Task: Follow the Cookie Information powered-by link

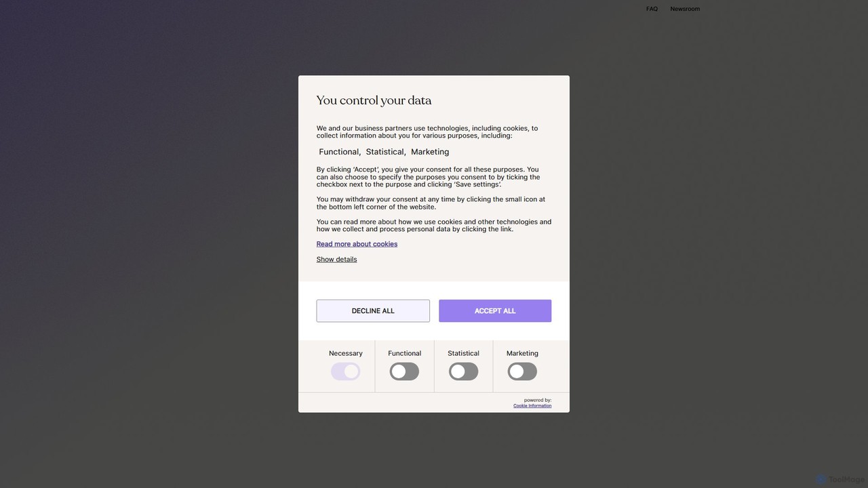Action: pos(532,406)
